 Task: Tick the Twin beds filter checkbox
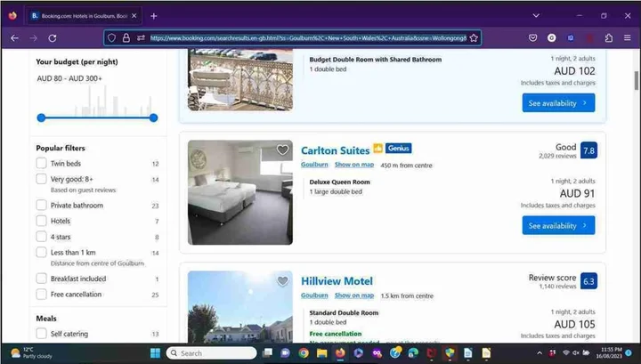(41, 163)
